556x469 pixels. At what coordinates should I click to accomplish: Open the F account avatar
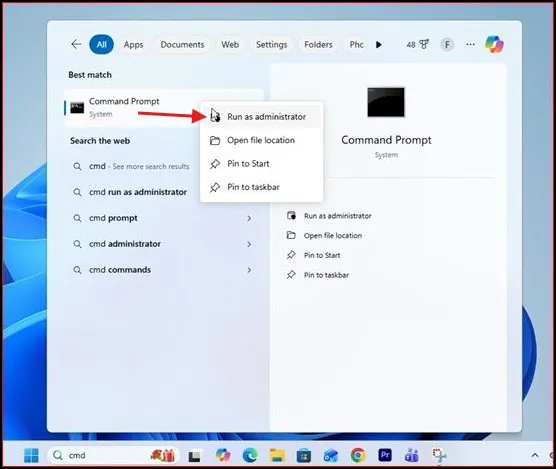[447, 45]
